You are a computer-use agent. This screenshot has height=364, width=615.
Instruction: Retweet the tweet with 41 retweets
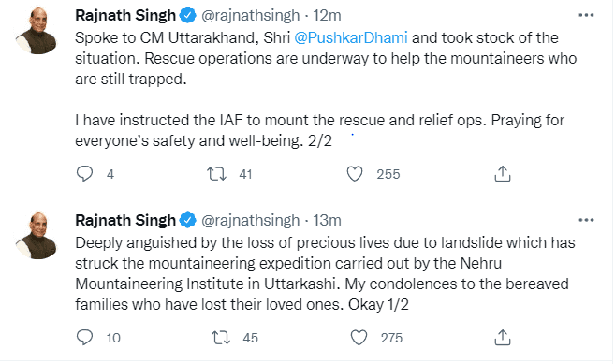coord(216,174)
